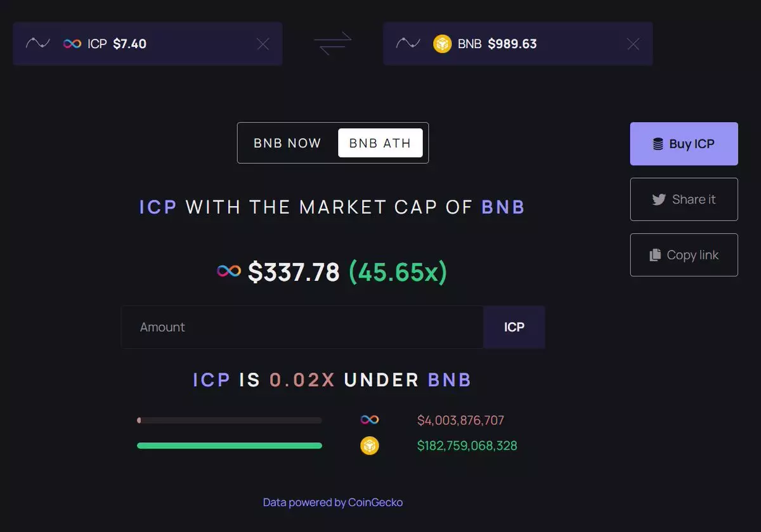This screenshot has width=761, height=532.
Task: Remove BNB with its X icon
Action: (633, 44)
